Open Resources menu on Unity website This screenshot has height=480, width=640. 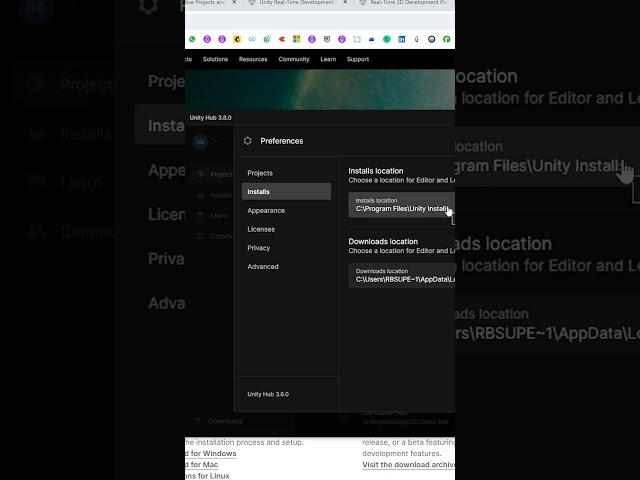click(x=253, y=59)
